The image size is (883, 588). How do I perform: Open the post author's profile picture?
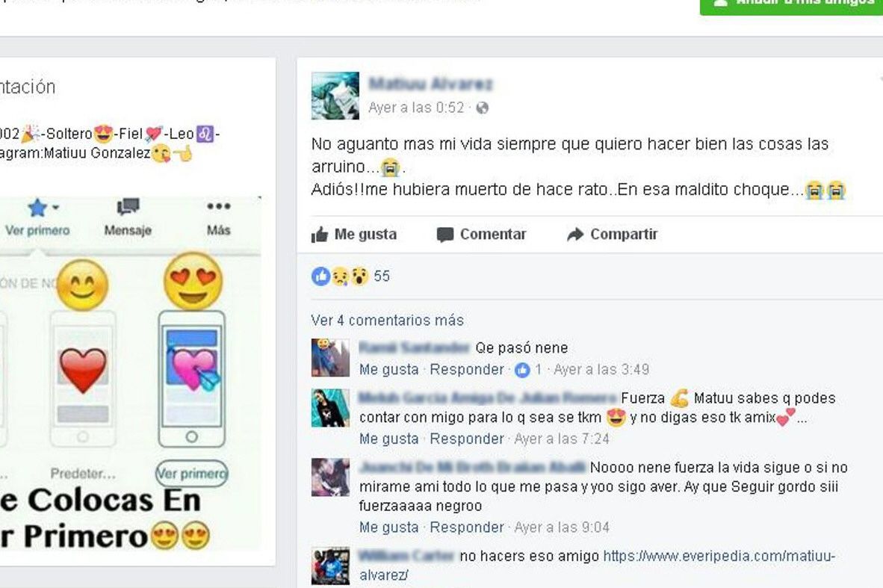point(335,96)
